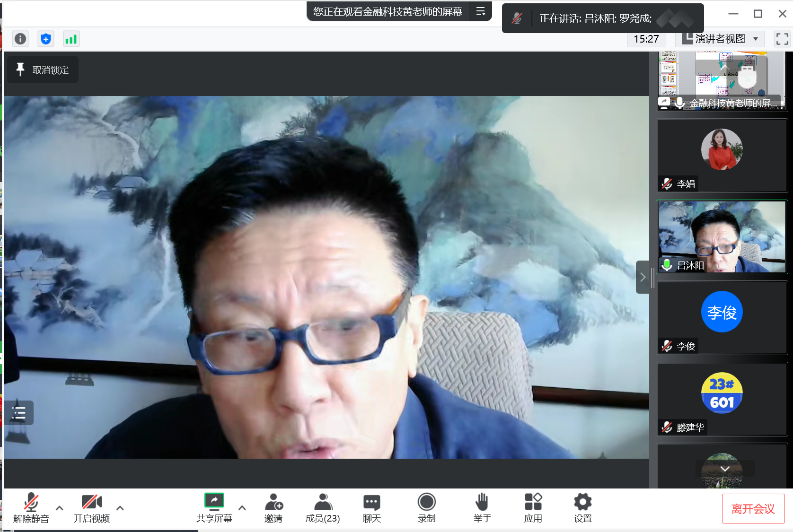The image size is (793, 532).
Task: Click the red 离开会议 button
Action: pos(753,509)
